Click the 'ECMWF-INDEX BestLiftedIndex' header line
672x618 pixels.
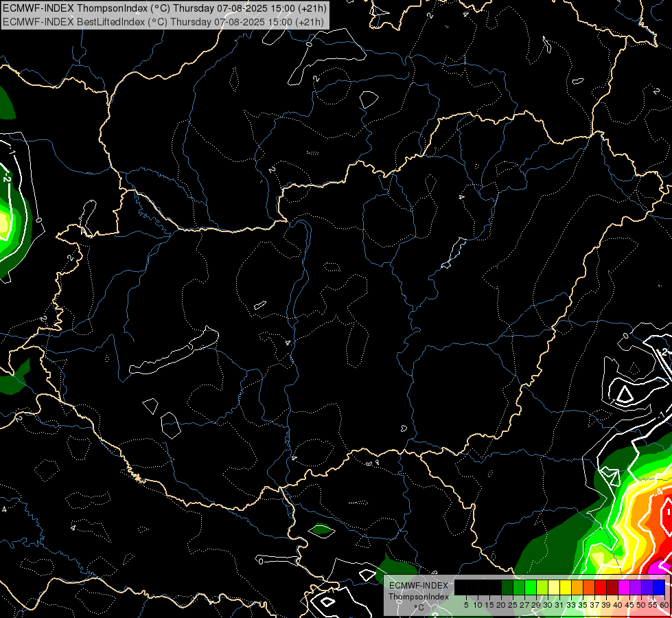163,22
